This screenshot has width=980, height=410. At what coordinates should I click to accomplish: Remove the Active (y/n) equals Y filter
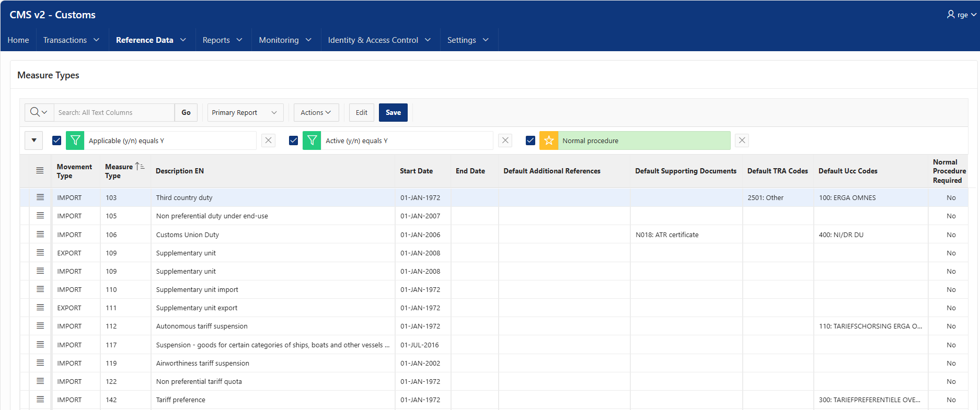pyautogui.click(x=505, y=140)
